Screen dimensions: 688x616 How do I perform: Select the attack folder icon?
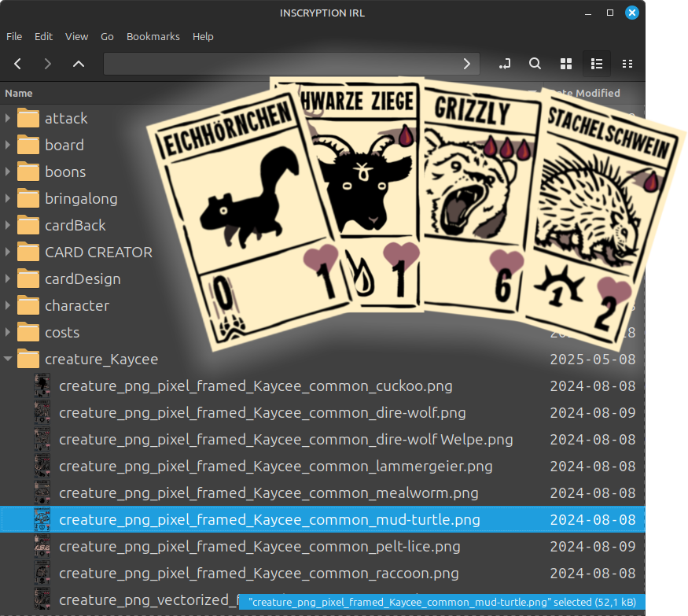click(x=28, y=118)
